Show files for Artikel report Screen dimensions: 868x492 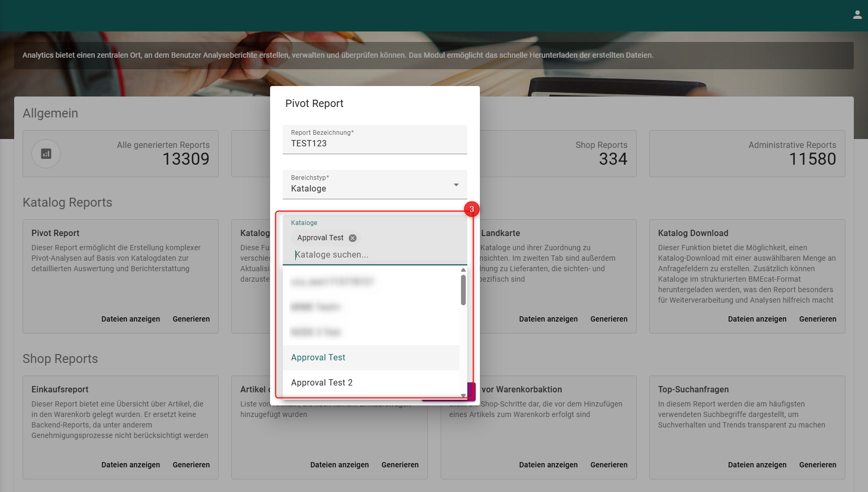tap(339, 465)
